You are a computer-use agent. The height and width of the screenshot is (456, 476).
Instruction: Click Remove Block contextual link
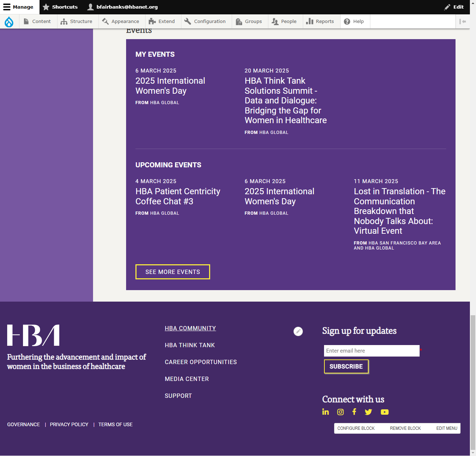[x=405, y=428]
